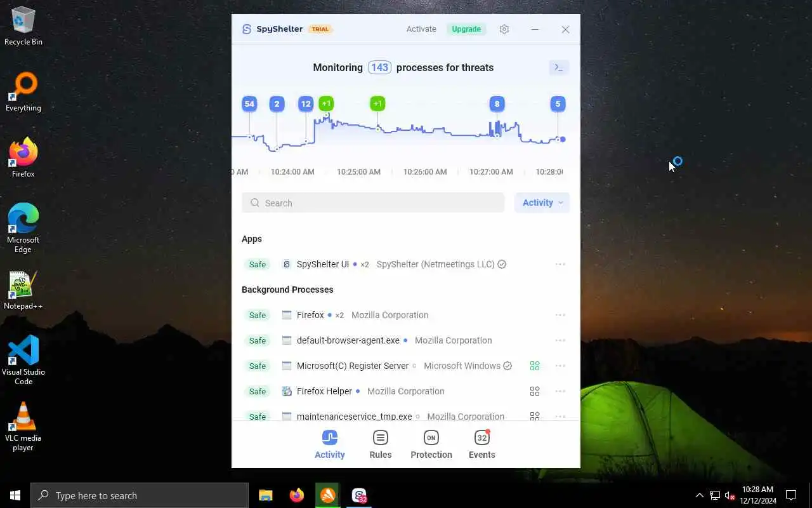Click the Firefox Helper process icon
812x508 pixels.
[287, 391]
